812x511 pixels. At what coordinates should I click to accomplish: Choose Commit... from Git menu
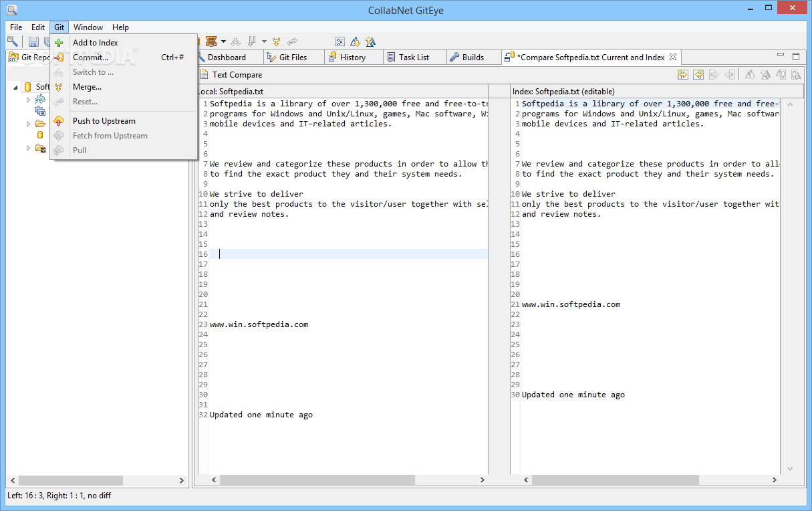click(x=124, y=58)
